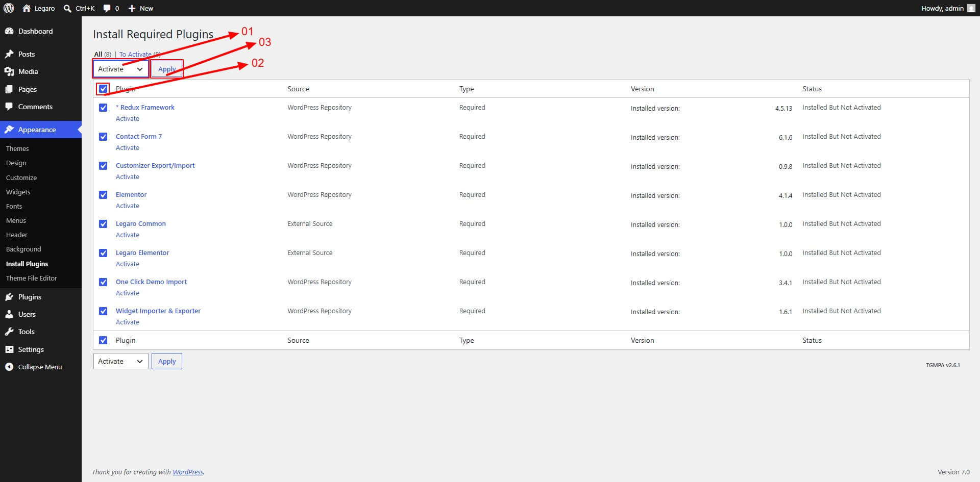
Task: Click the Legaro home icon
Action: pyautogui.click(x=27, y=8)
